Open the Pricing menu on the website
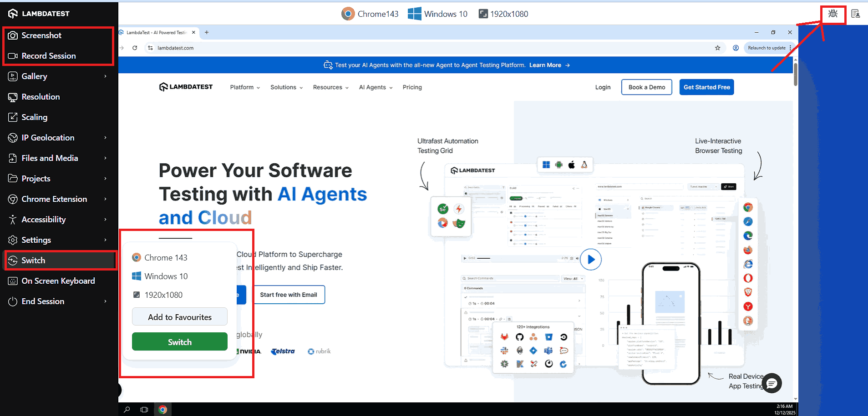 pyautogui.click(x=411, y=87)
